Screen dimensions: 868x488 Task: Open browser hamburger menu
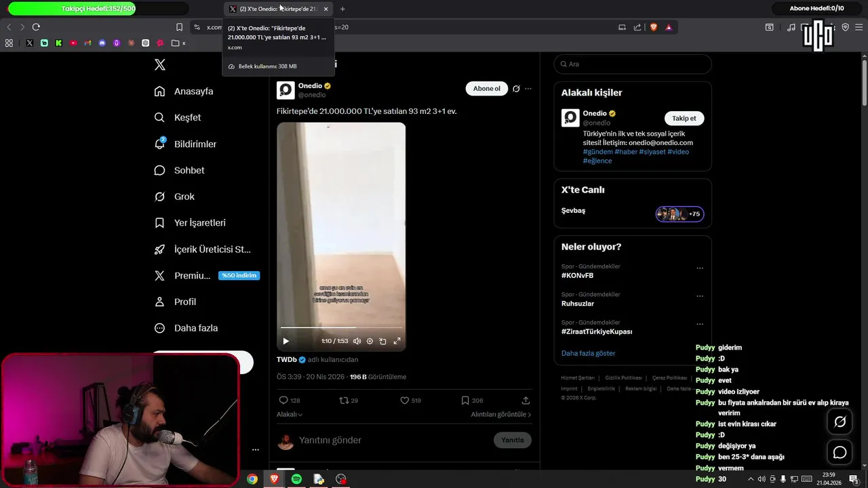point(860,27)
